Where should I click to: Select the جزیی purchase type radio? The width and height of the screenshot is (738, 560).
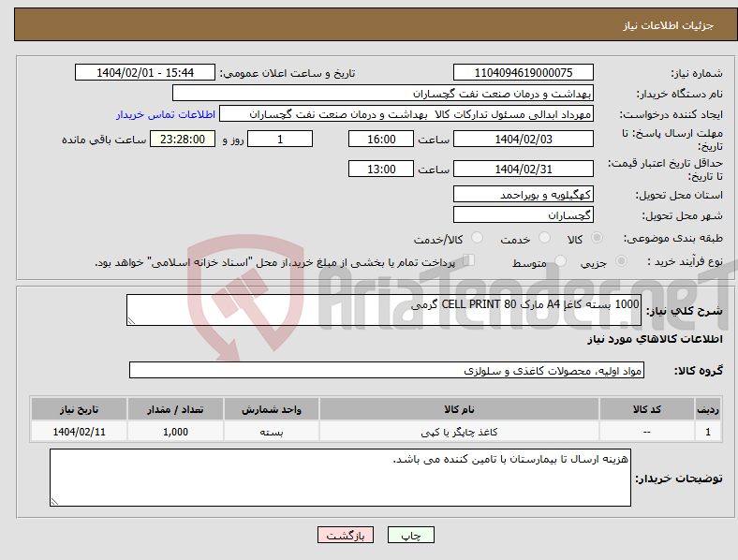point(621,260)
